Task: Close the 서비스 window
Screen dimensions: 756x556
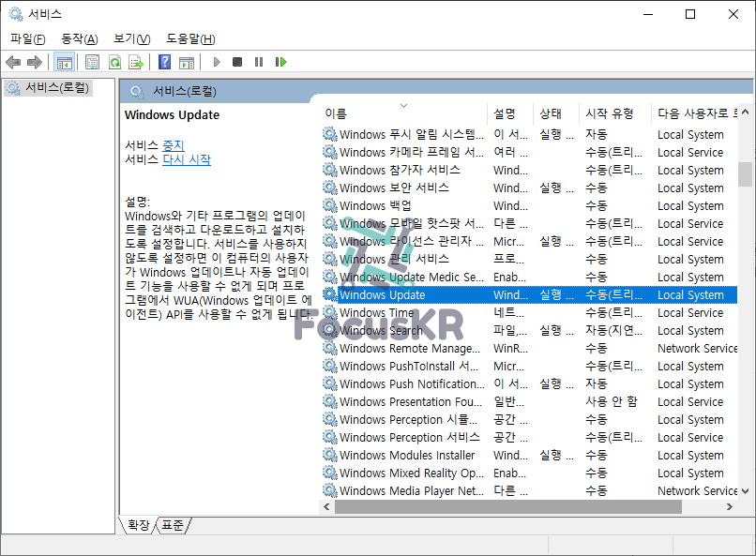Action: pos(733,14)
